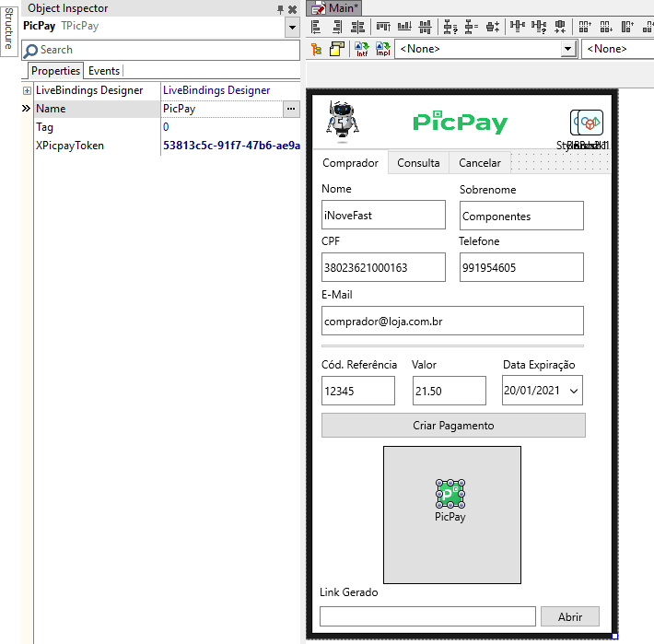Click the Cód. Referência field with 12345
Screen dimensions: 654x644
click(358, 391)
